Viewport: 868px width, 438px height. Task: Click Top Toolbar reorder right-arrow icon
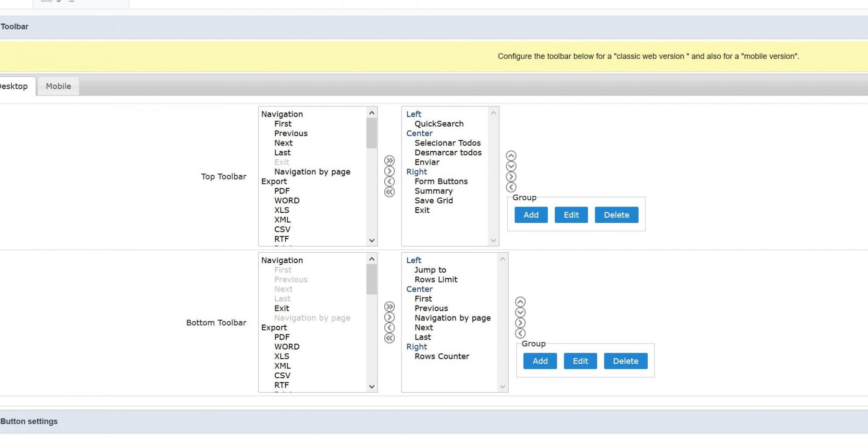point(511,176)
